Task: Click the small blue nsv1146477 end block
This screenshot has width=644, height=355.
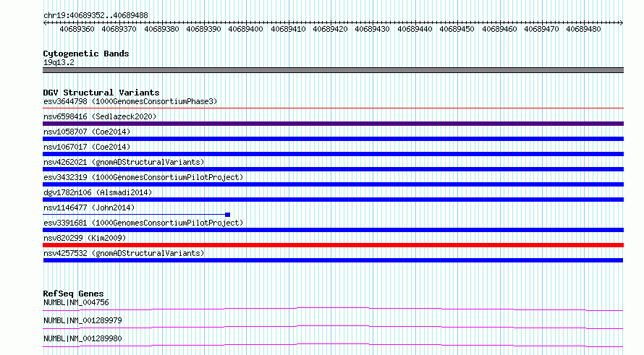Action: pyautogui.click(x=227, y=215)
